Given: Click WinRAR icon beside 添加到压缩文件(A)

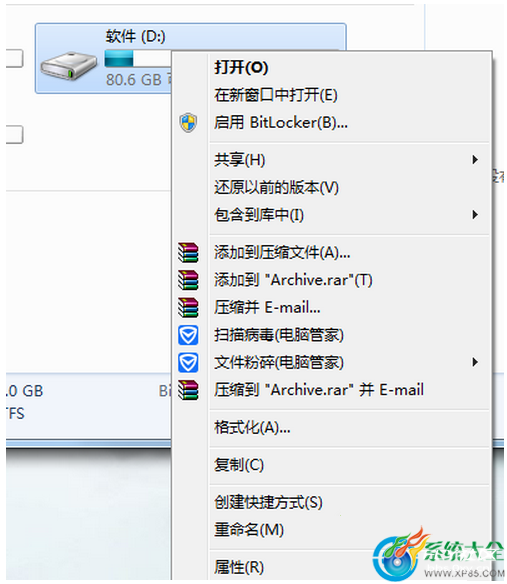Looking at the screenshot, I should point(188,253).
